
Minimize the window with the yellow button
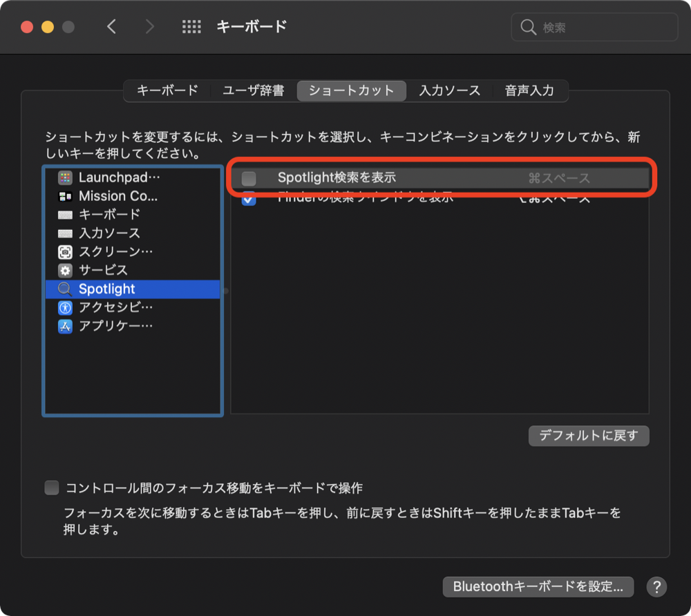[48, 27]
